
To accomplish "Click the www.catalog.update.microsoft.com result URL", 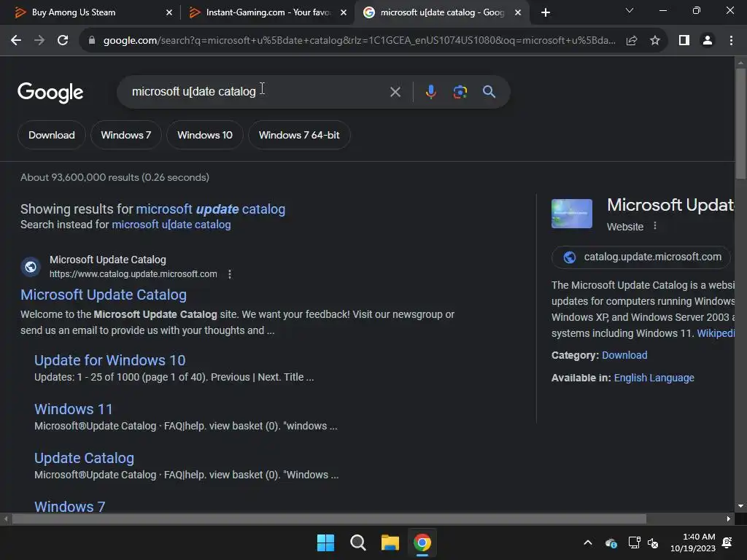I will 133,274.
